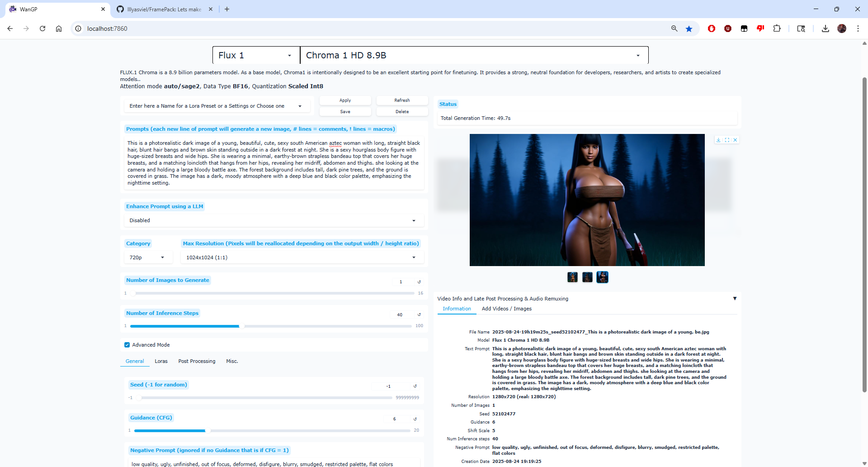Select the highlighted last gallery thumbnail
This screenshot has height=467, width=868.
click(602, 277)
